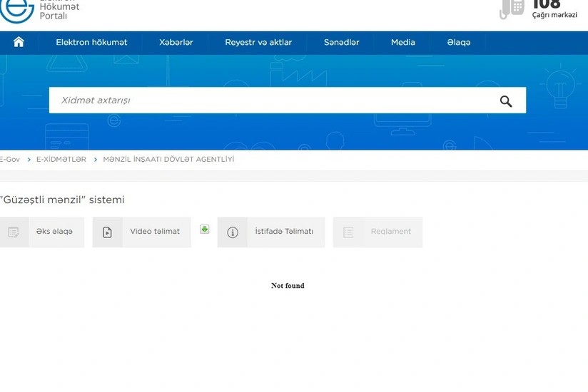Image resolution: width=588 pixels, height=392 pixels.
Task: Click the green download arrow icon
Action: pos(205,229)
